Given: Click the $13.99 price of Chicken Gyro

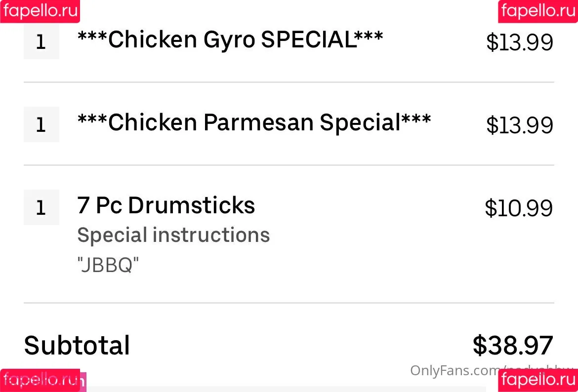Looking at the screenshot, I should tap(519, 42).
